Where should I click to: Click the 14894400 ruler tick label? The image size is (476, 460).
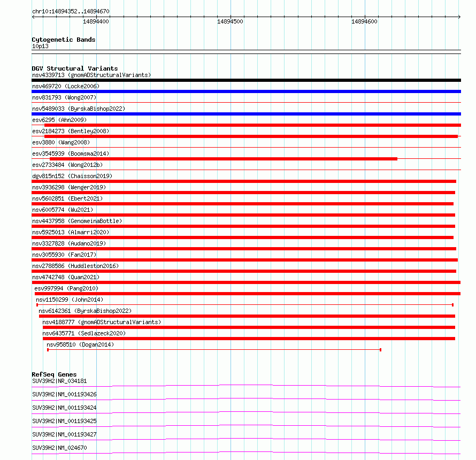tap(96, 21)
